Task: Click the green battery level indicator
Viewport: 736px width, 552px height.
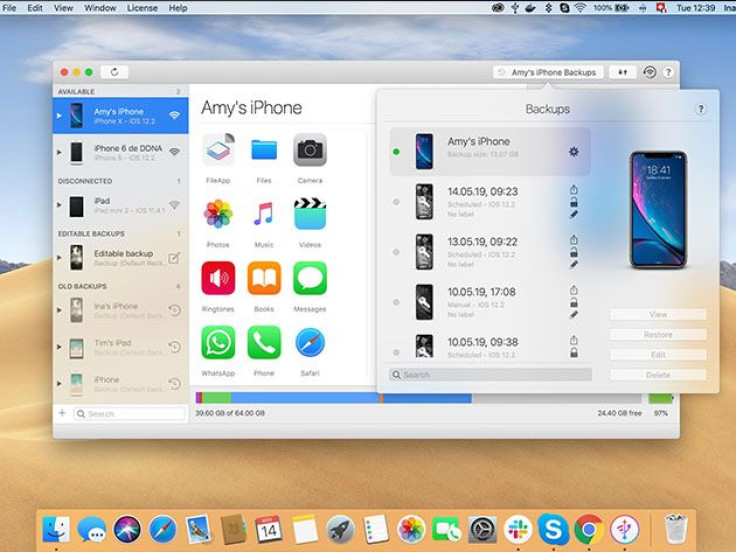Action: [660, 398]
